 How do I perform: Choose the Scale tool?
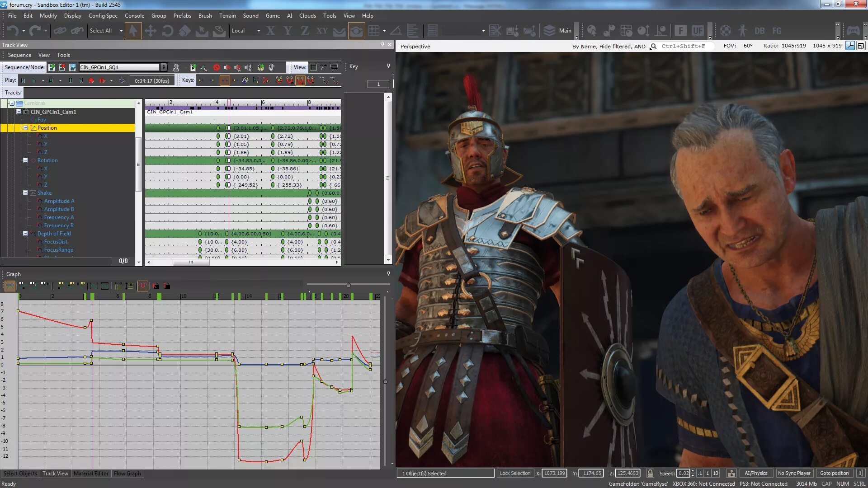click(184, 31)
